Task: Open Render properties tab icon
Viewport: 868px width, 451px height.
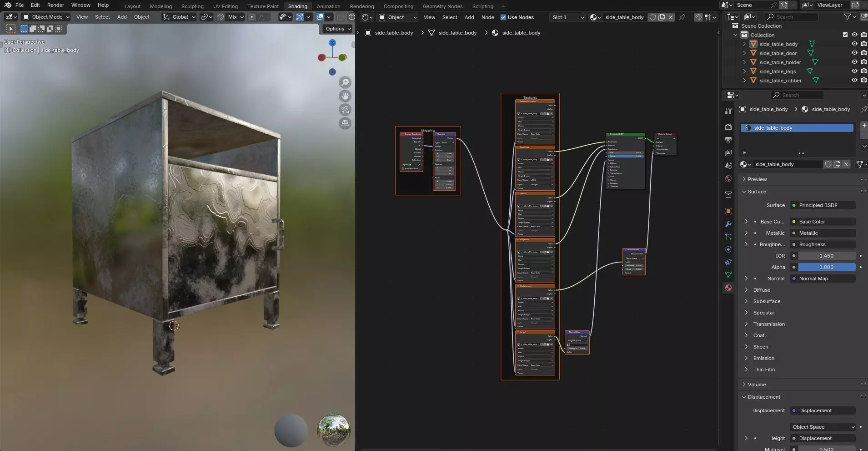Action: tap(728, 127)
